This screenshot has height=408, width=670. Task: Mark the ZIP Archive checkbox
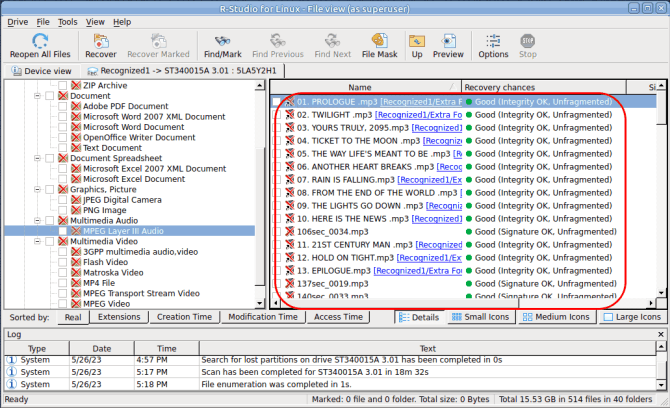pos(62,85)
